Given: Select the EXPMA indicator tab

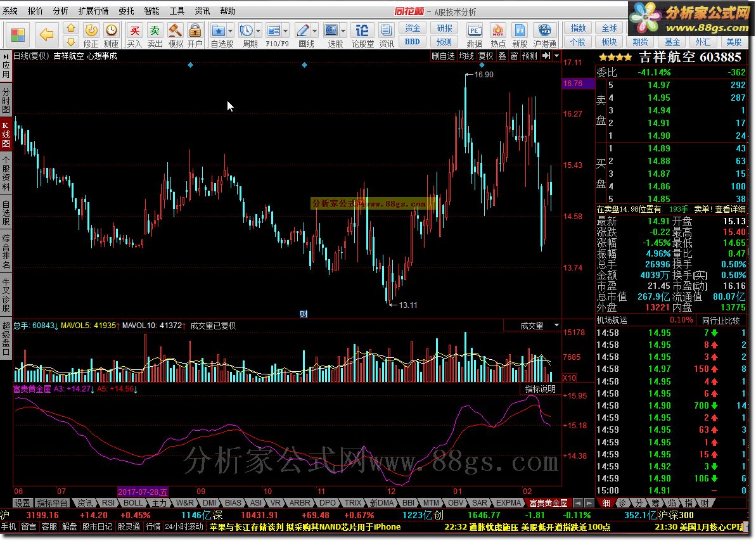Looking at the screenshot, I should point(509,503).
